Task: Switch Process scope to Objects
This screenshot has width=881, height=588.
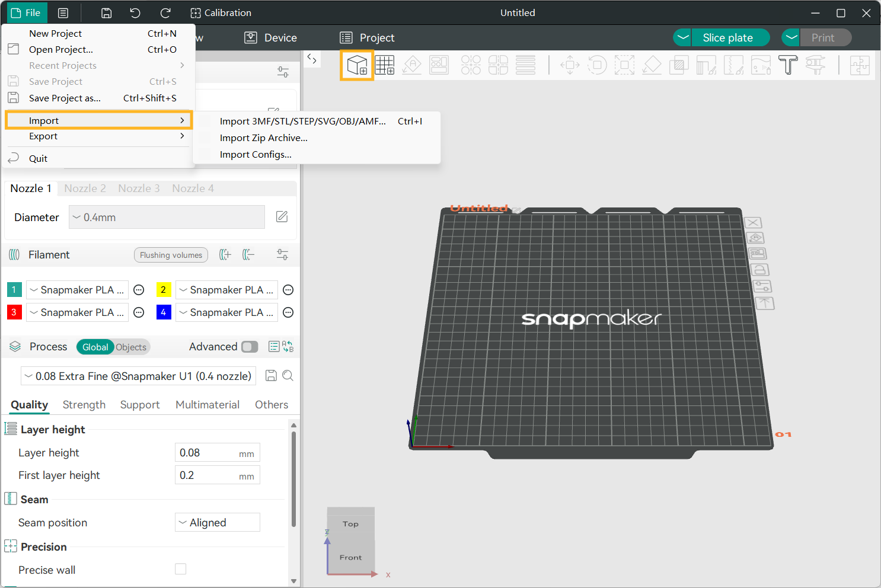Action: point(130,347)
